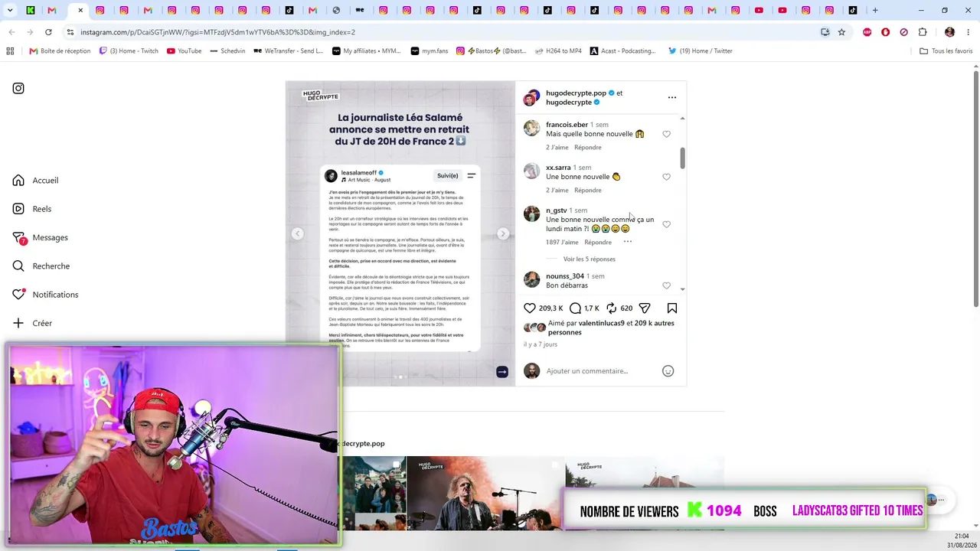Image resolution: width=980 pixels, height=551 pixels.
Task: Open 'Boîte de réception' bookmark
Action: point(60,51)
